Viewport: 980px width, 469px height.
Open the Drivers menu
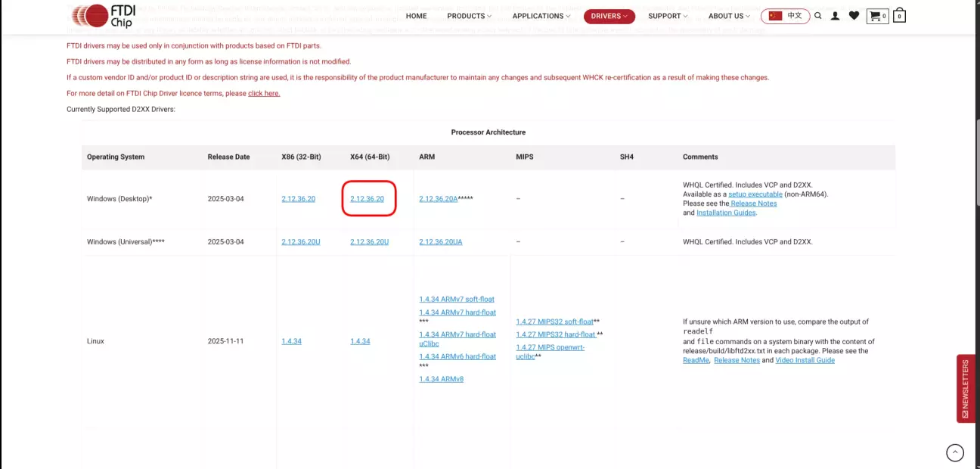click(x=609, y=16)
